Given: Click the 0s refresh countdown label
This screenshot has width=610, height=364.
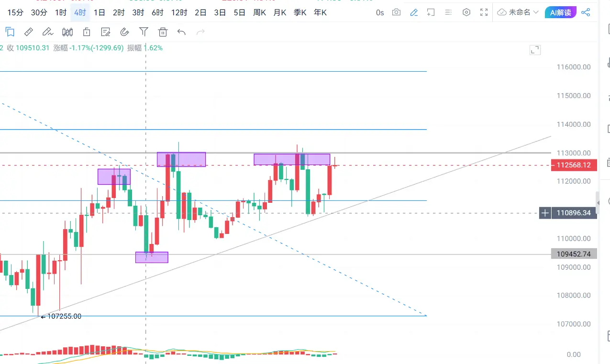Looking at the screenshot, I should coord(380,12).
